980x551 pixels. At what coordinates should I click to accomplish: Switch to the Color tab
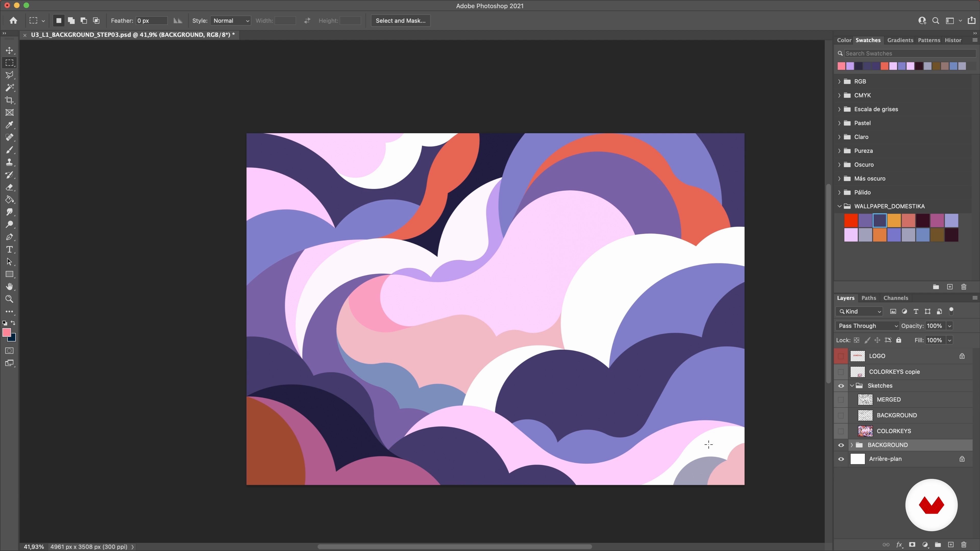pyautogui.click(x=844, y=40)
